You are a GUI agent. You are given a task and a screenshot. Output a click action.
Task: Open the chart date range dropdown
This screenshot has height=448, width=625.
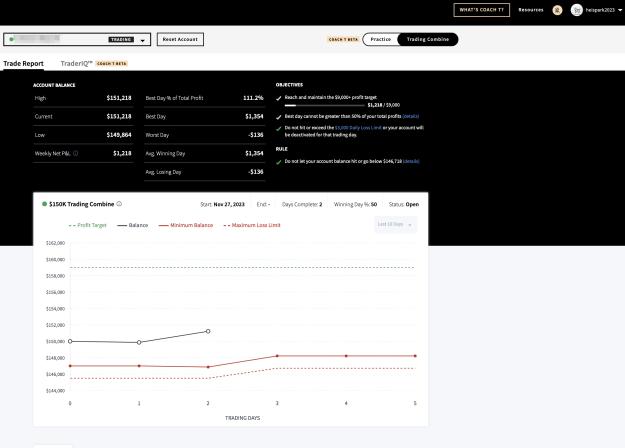pyautogui.click(x=395, y=224)
